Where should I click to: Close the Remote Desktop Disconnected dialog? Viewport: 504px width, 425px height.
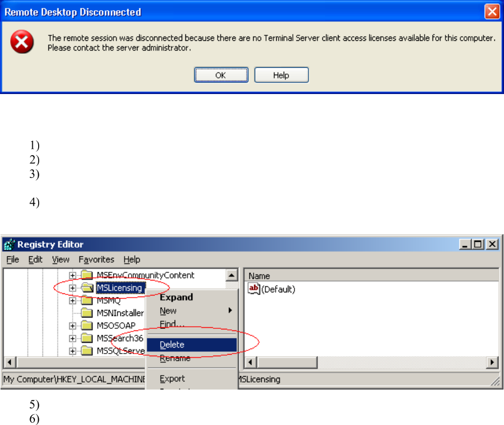[x=492, y=12]
